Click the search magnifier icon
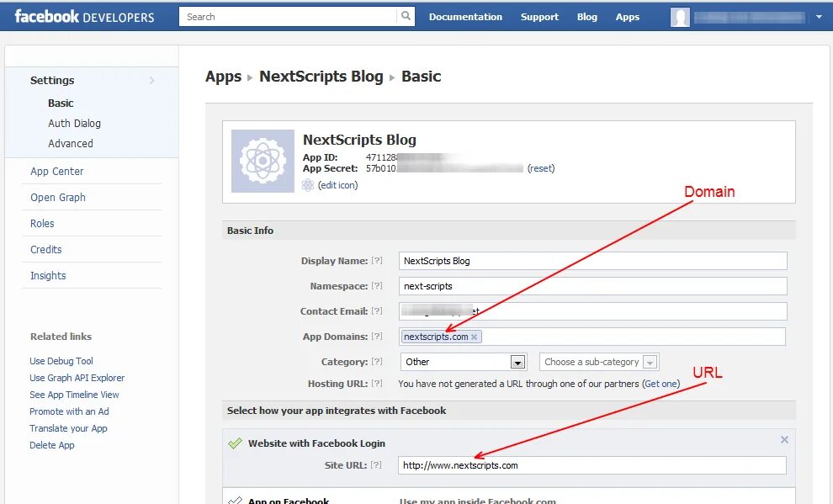This screenshot has height=504, width=833. (x=406, y=16)
